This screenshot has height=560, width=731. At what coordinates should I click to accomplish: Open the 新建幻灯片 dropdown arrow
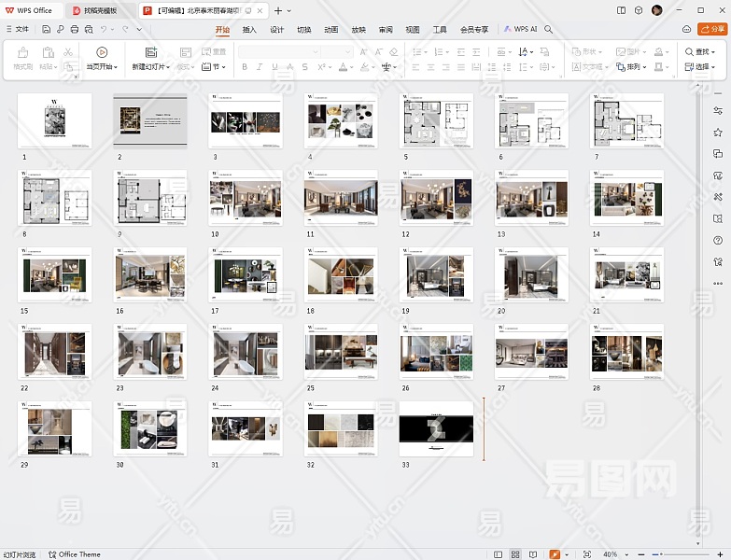168,67
